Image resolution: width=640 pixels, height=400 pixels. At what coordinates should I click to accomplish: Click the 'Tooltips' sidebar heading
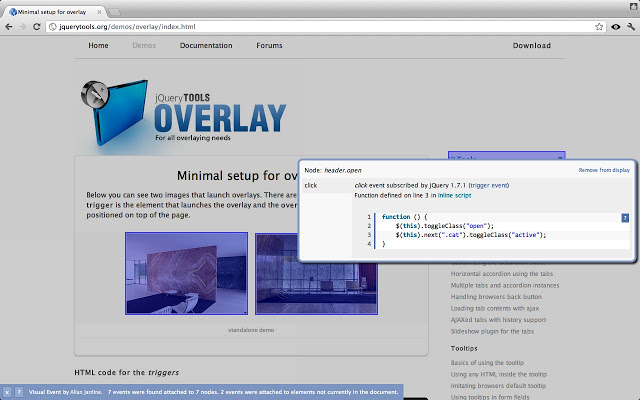pos(464,348)
